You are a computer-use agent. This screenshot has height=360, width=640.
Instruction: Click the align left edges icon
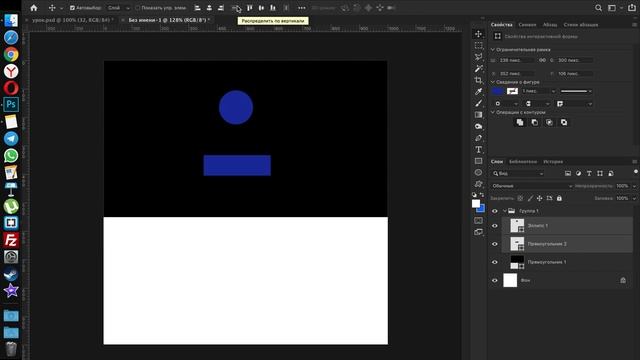click(197, 8)
